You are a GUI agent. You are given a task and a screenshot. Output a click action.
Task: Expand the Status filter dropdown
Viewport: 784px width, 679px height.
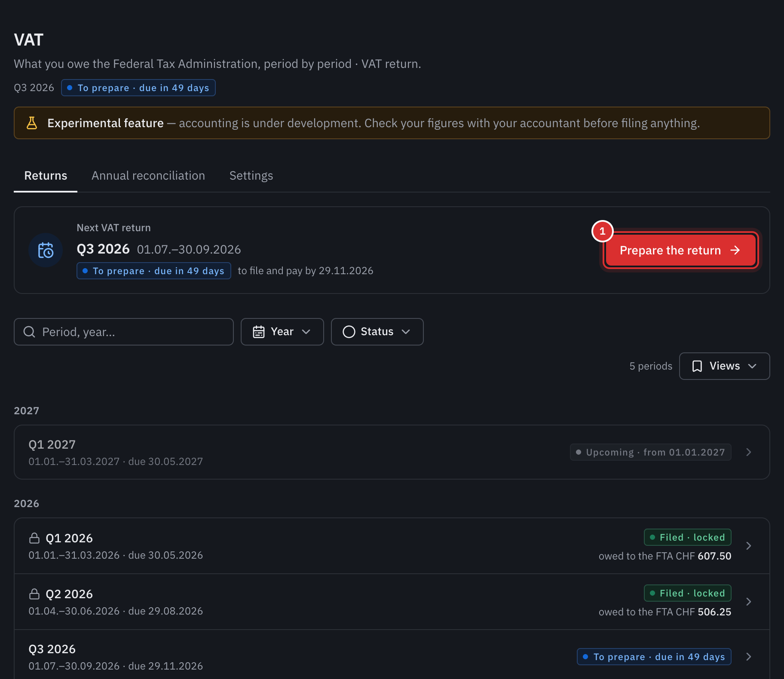(x=377, y=332)
